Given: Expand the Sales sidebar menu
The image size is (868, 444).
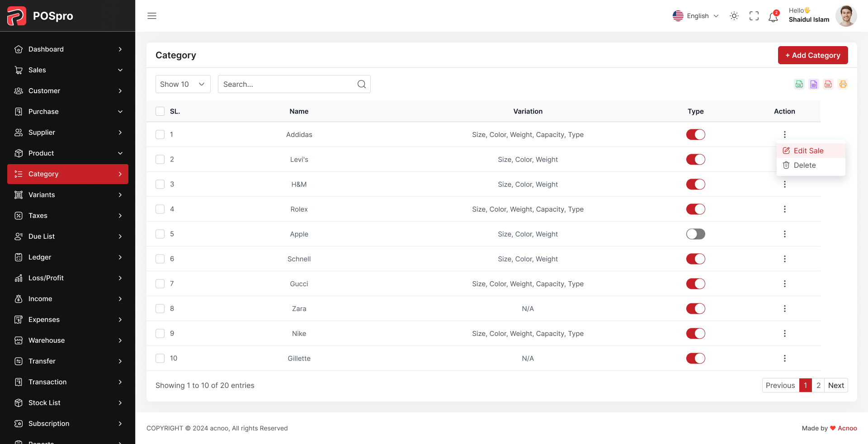Looking at the screenshot, I should 68,70.
